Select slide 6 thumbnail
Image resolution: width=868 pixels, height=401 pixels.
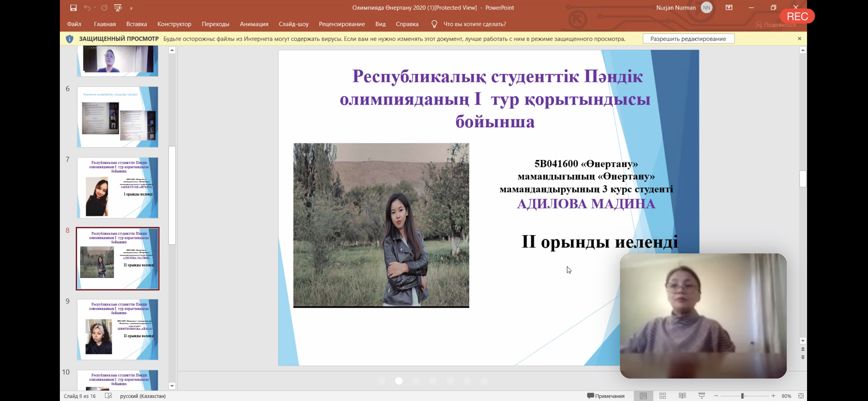(118, 117)
